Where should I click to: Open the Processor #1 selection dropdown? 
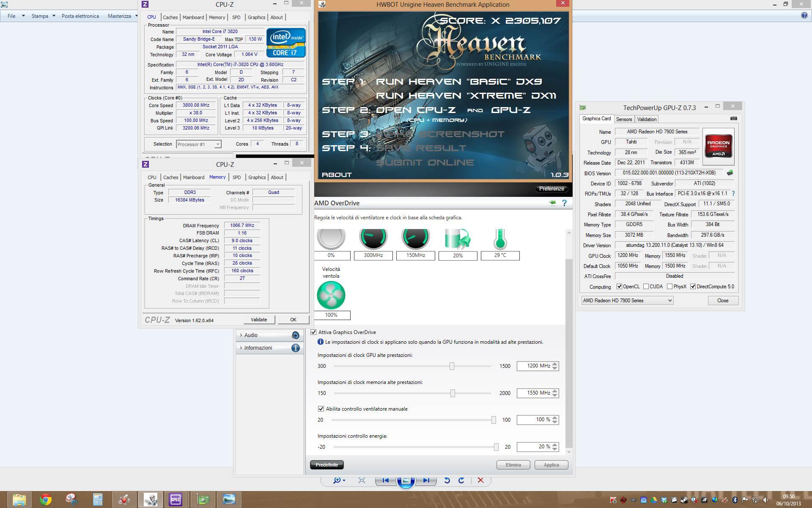(198, 144)
